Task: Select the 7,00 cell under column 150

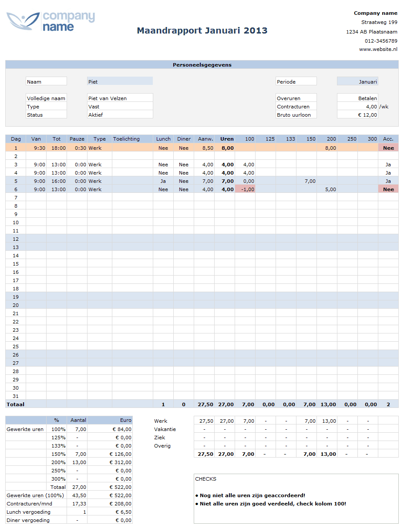Action: (x=306, y=181)
